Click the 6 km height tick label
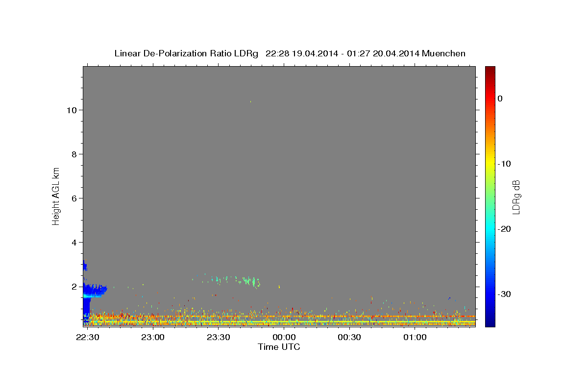This screenshot has width=588, height=392. (x=73, y=198)
